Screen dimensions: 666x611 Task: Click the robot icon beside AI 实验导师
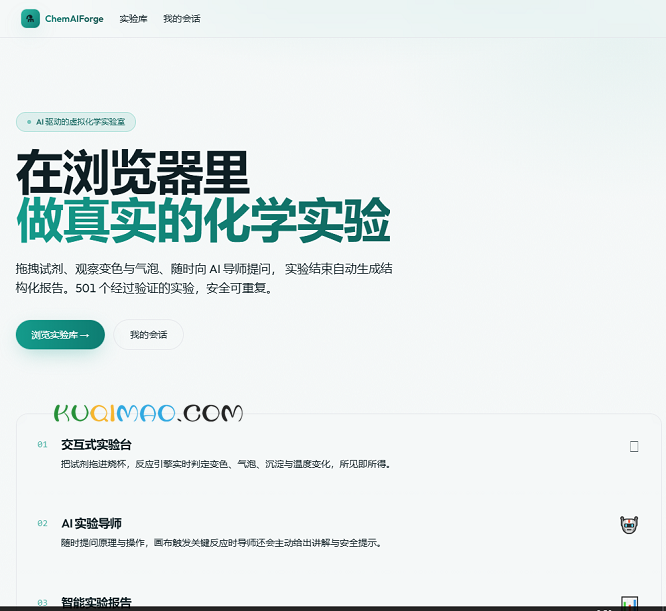(x=629, y=525)
